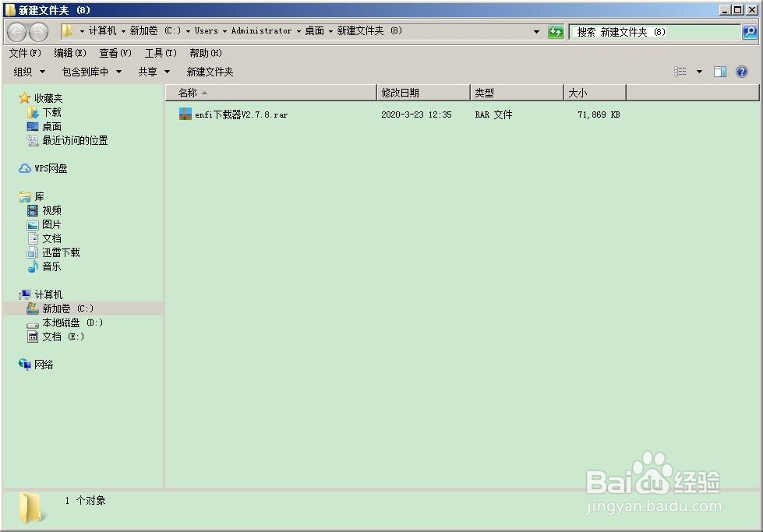This screenshot has height=532, width=763.
Task: Click the title bar folder icon
Action: coord(10,9)
